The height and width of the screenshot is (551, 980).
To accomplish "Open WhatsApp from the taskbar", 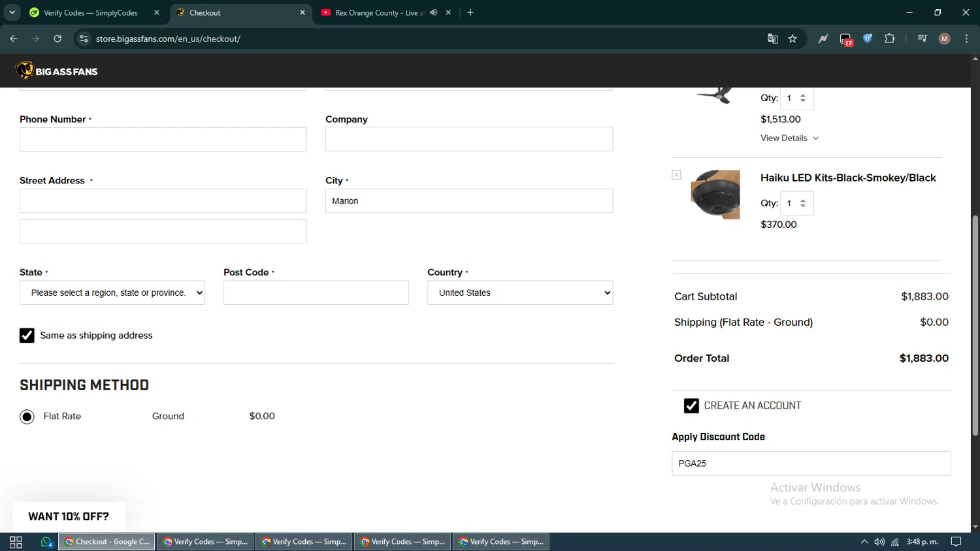I will click(46, 542).
